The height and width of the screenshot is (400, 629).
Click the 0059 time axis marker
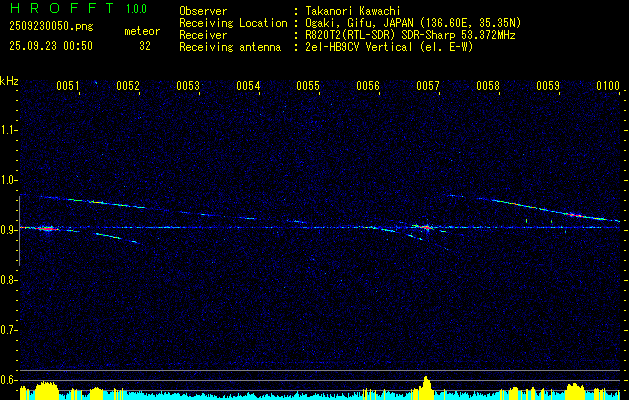pyautogui.click(x=548, y=86)
